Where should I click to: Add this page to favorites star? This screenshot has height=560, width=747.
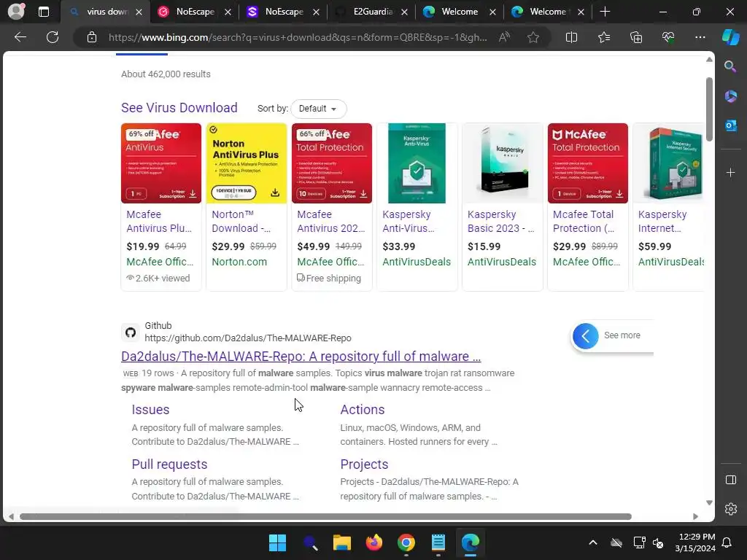coord(533,37)
